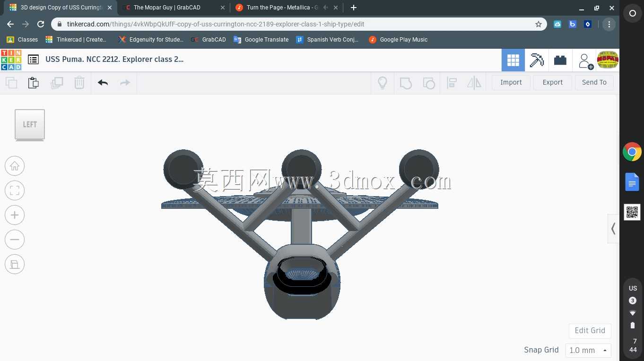
Task: Click the invite collaborator icon
Action: 585,60
